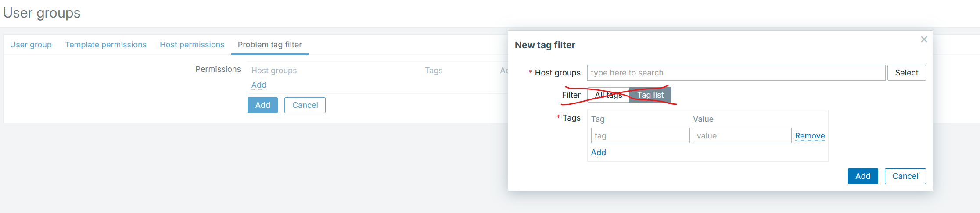Close the New tag filter dialog

pyautogui.click(x=924, y=39)
